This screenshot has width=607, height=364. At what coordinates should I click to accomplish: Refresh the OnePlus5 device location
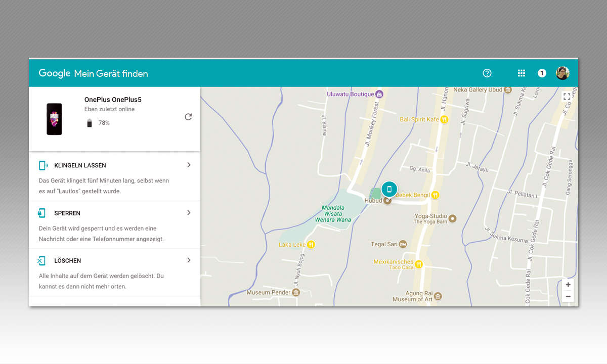click(x=188, y=117)
